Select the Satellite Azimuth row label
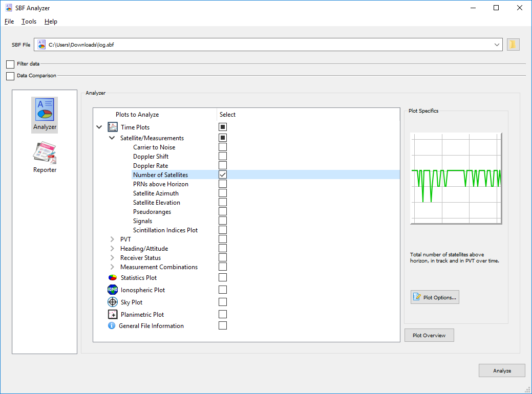This screenshot has height=394, width=532. (156, 193)
